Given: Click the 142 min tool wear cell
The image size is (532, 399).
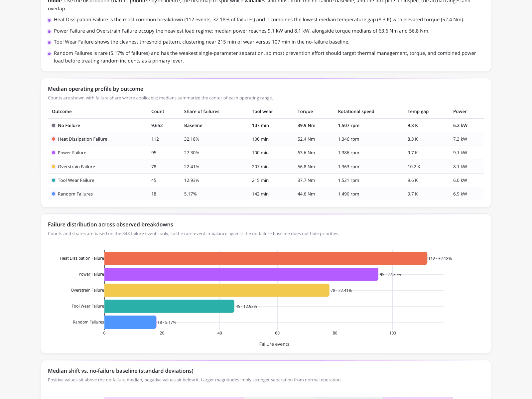Looking at the screenshot, I should click(x=260, y=194).
